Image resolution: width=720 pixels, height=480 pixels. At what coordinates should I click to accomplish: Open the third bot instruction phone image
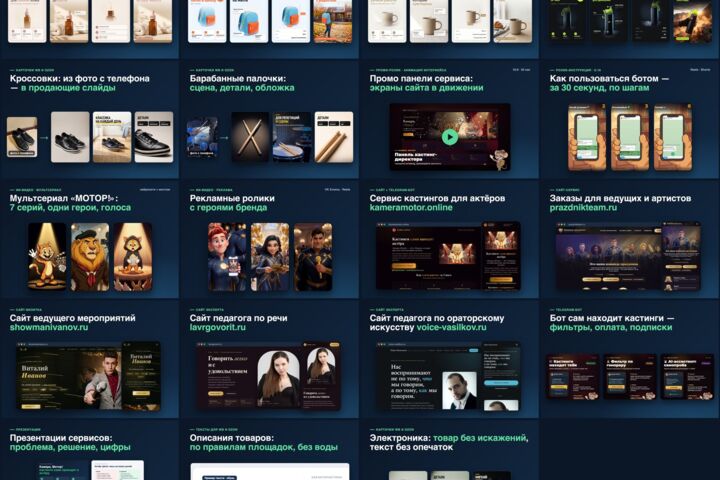click(x=673, y=137)
